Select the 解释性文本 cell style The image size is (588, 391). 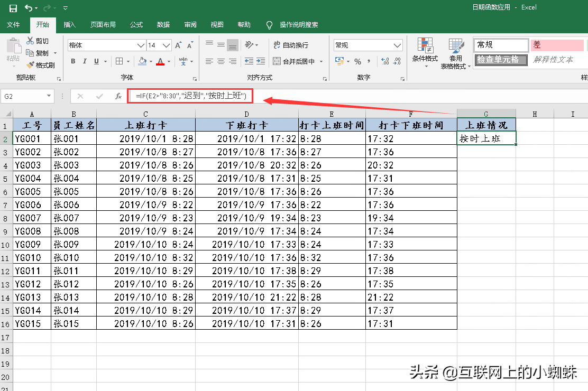click(x=554, y=60)
